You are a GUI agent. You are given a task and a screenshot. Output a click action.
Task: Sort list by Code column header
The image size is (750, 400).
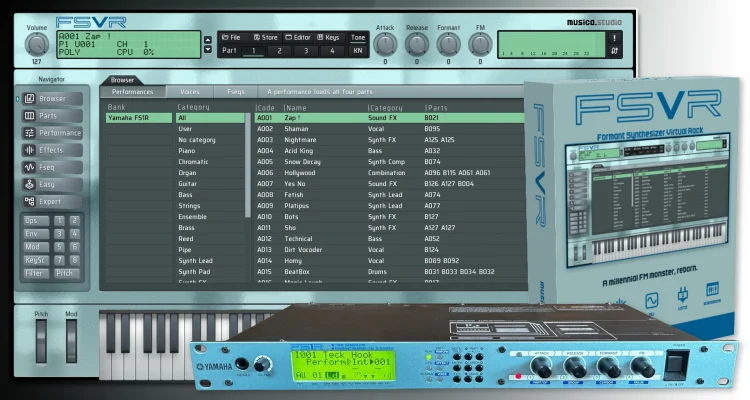coord(266,108)
